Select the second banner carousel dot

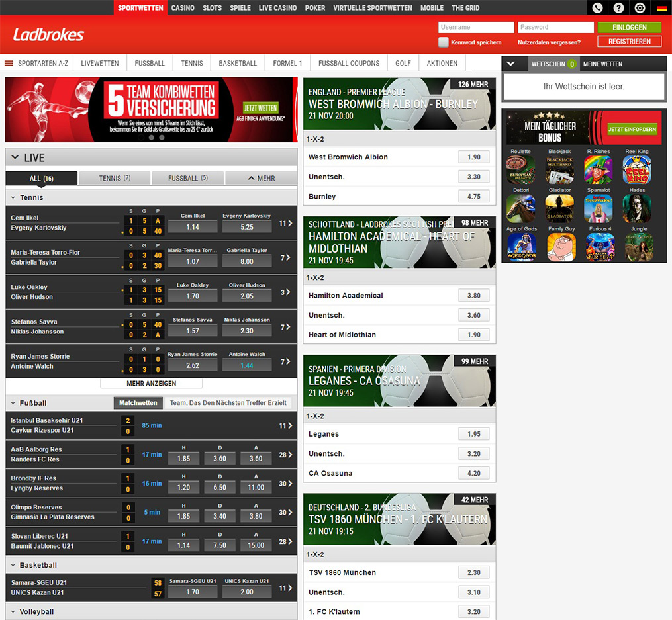pyautogui.click(x=152, y=138)
